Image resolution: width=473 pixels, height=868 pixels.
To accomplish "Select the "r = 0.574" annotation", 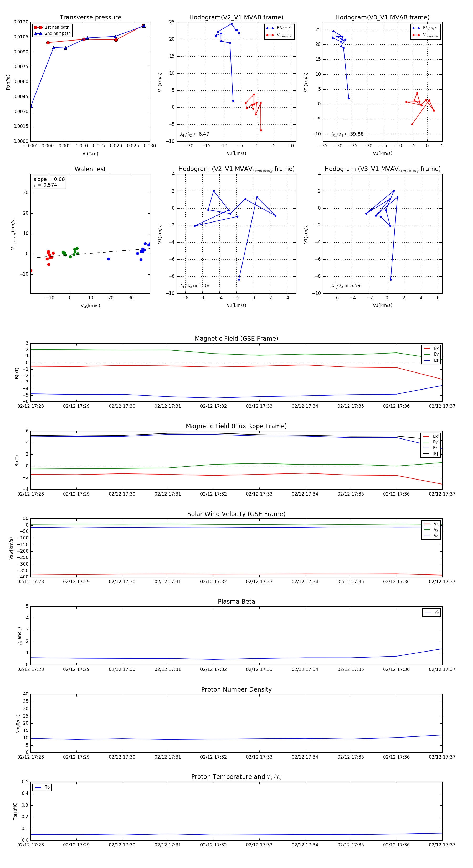I will tap(45, 185).
